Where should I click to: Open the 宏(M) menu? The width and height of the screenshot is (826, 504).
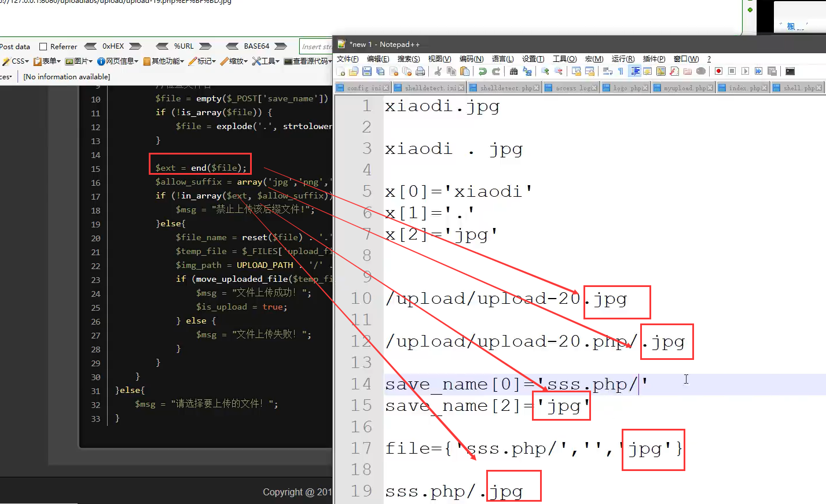(x=594, y=59)
